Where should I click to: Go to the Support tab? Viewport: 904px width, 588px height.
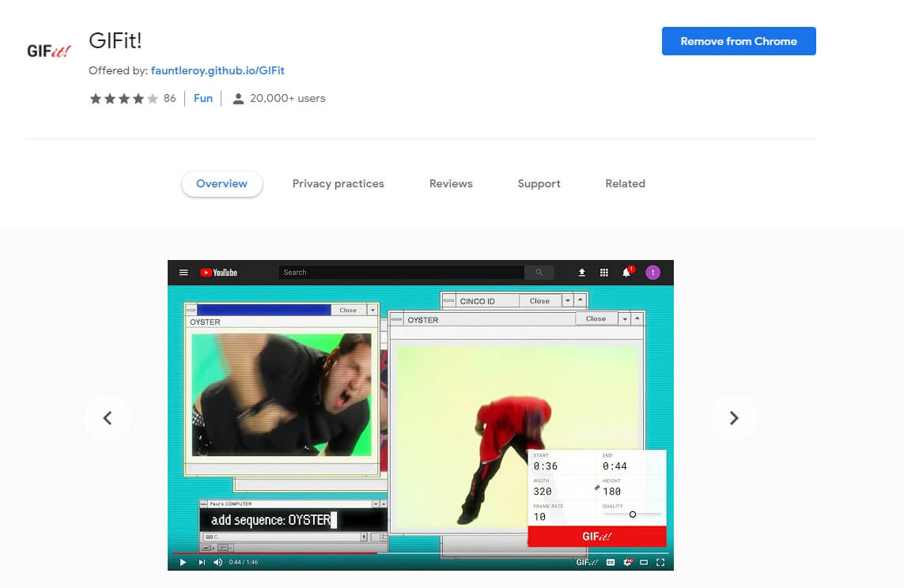pyautogui.click(x=539, y=183)
